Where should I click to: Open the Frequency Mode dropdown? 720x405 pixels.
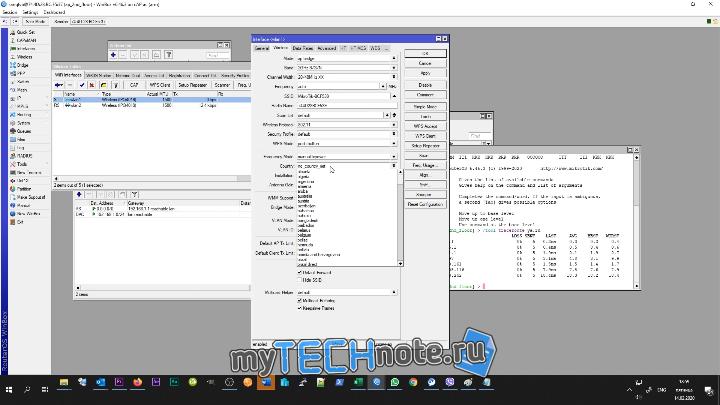(394, 157)
